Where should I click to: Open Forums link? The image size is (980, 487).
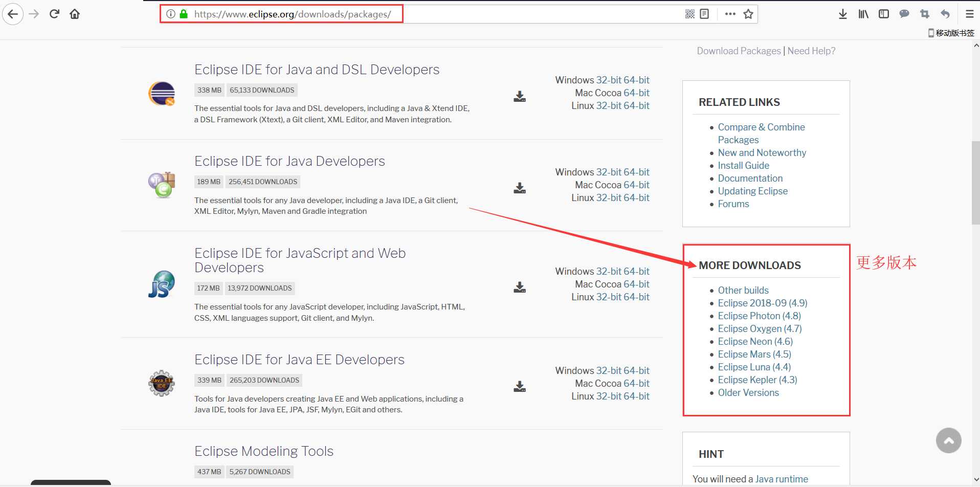point(733,204)
